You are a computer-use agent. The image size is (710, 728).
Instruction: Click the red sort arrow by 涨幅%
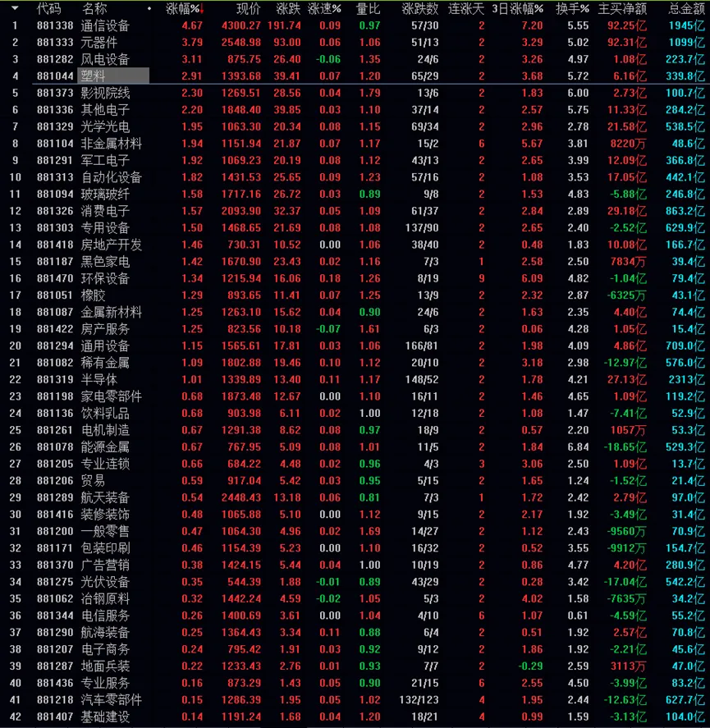point(202,9)
